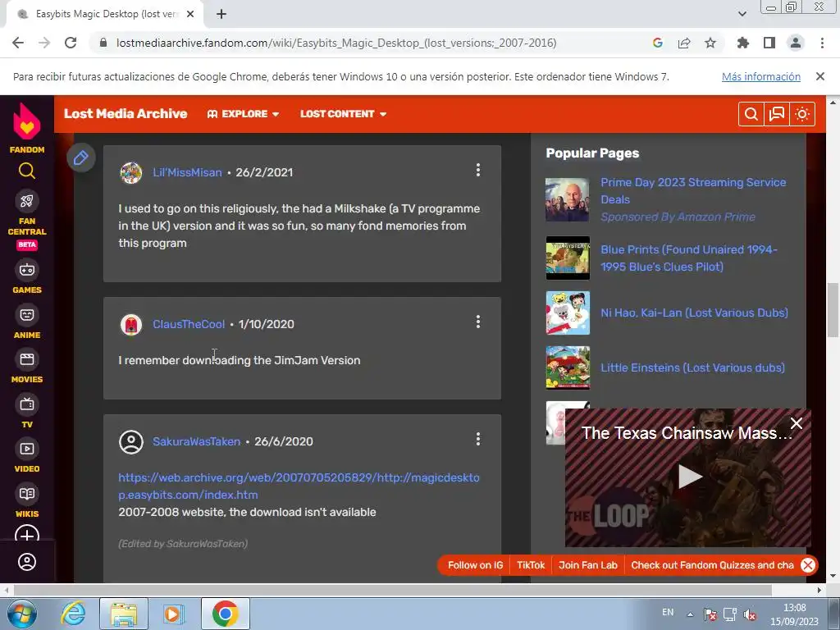Open ClausTheCool's profile link

[189, 324]
